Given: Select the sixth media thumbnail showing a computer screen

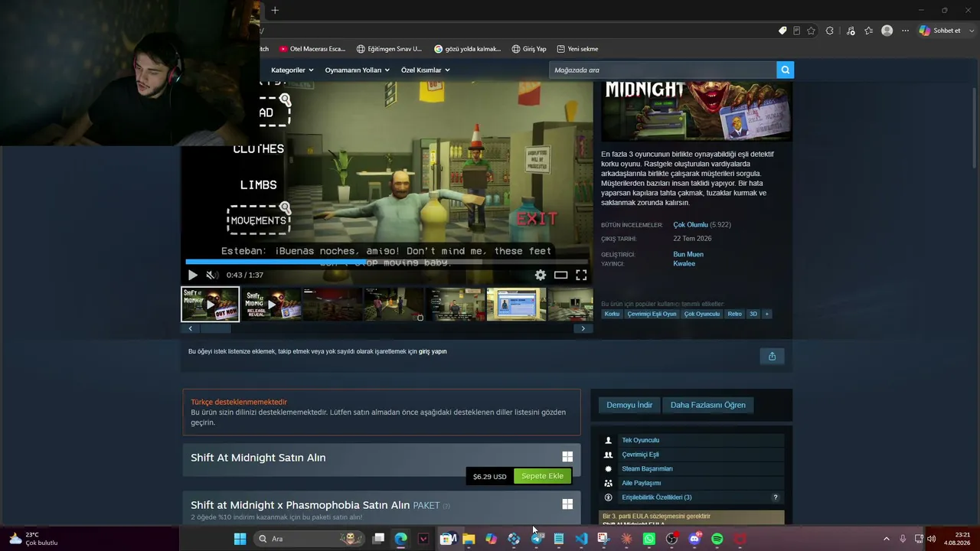Looking at the screenshot, I should (x=516, y=304).
